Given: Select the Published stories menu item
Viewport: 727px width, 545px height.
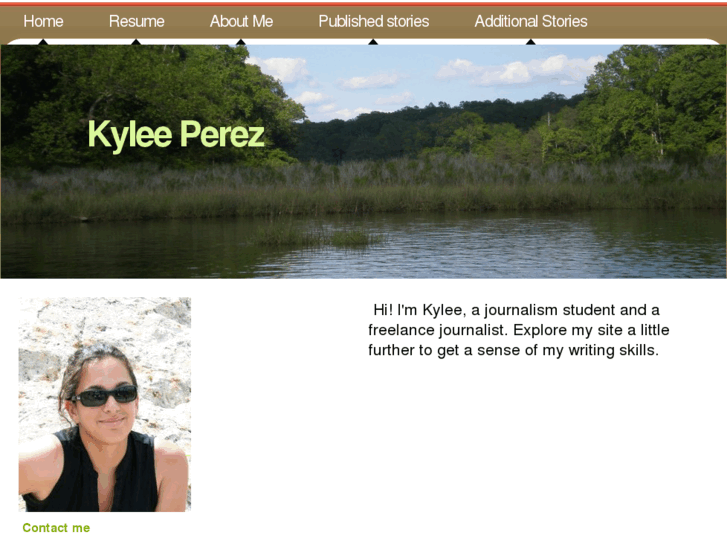Looking at the screenshot, I should point(374,21).
